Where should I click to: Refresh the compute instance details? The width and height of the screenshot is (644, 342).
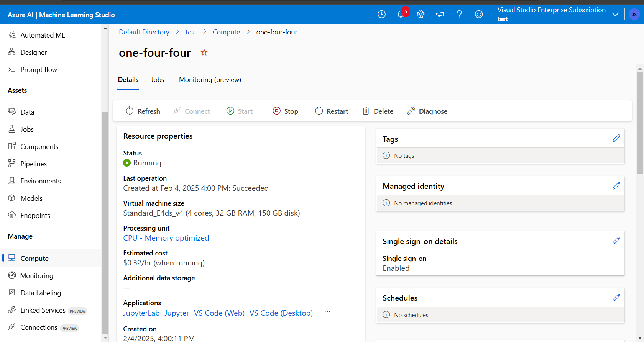(x=143, y=111)
